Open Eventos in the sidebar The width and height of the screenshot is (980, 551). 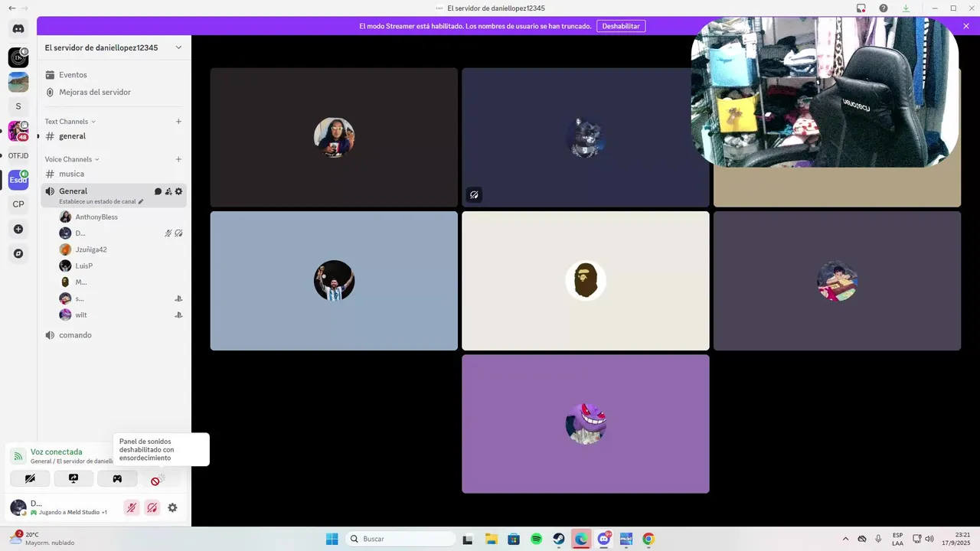pyautogui.click(x=113, y=75)
